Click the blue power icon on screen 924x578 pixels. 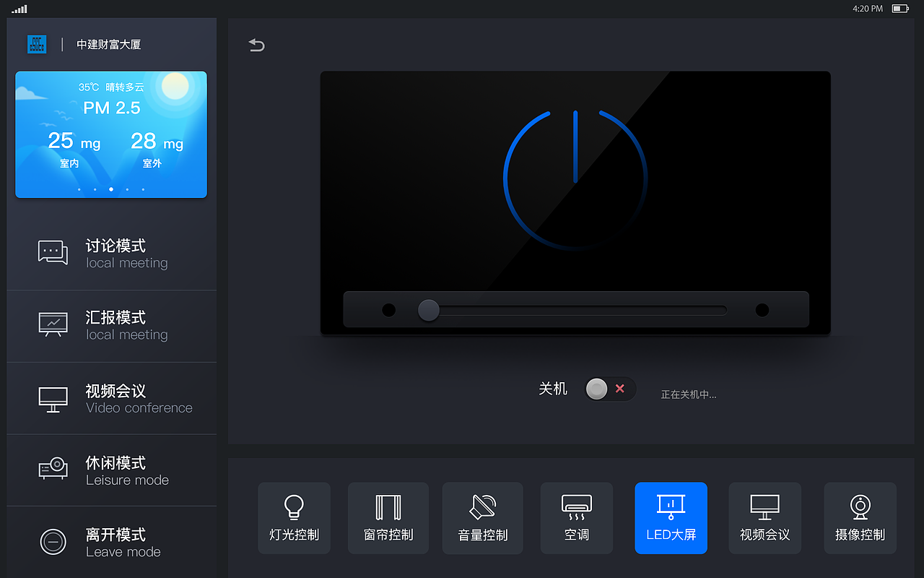tap(575, 178)
